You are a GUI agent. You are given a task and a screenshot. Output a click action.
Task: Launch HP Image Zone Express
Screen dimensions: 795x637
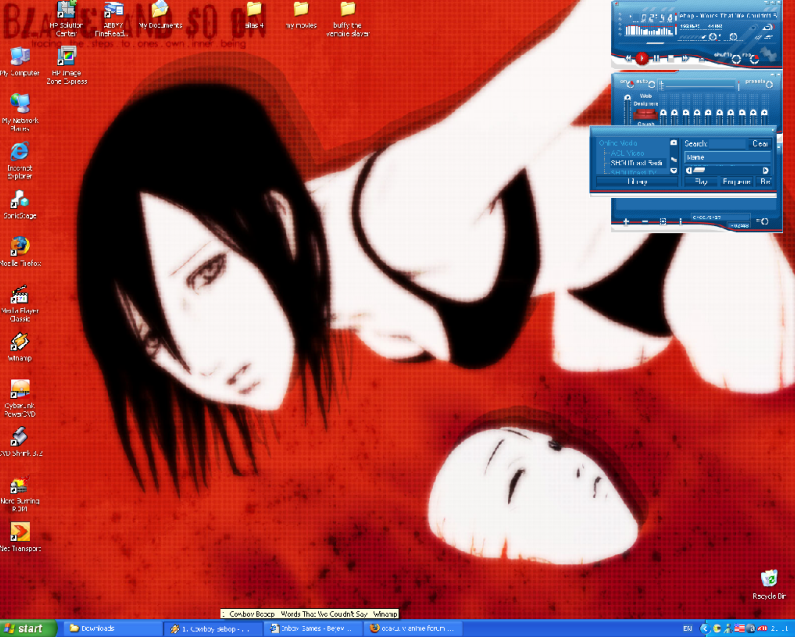(x=66, y=65)
